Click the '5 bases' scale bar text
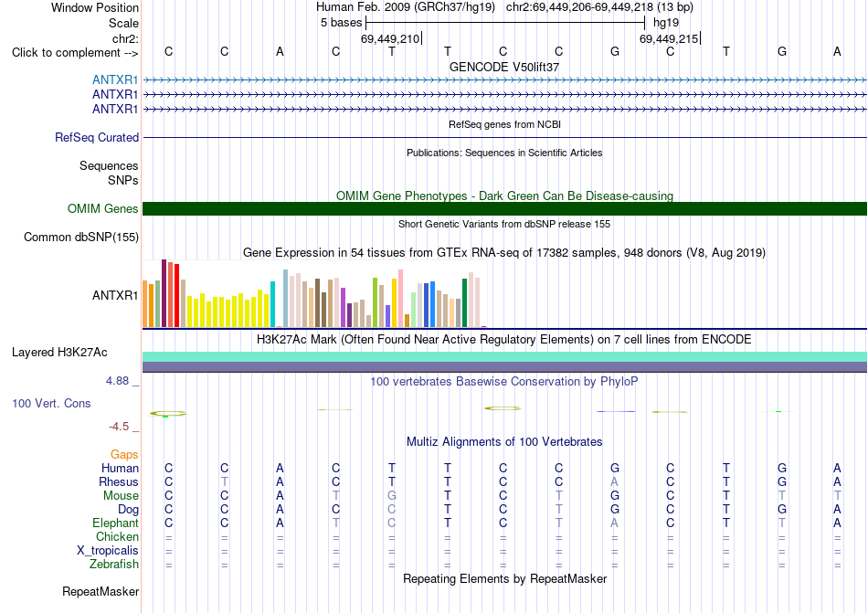868x613 pixels. (x=341, y=23)
